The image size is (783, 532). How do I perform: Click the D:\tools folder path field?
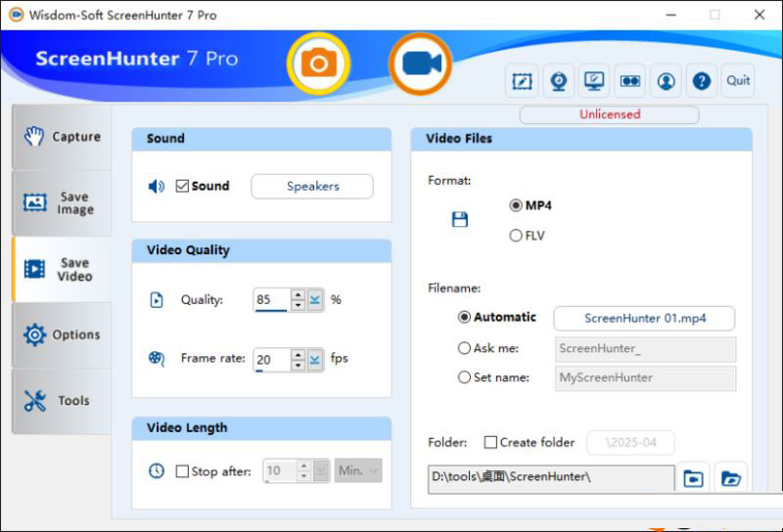click(x=551, y=478)
